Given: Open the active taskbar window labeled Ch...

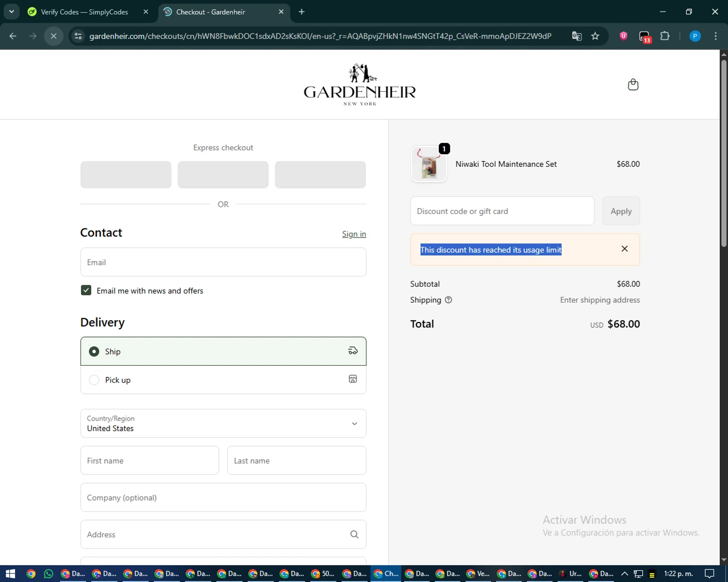Looking at the screenshot, I should point(386,574).
